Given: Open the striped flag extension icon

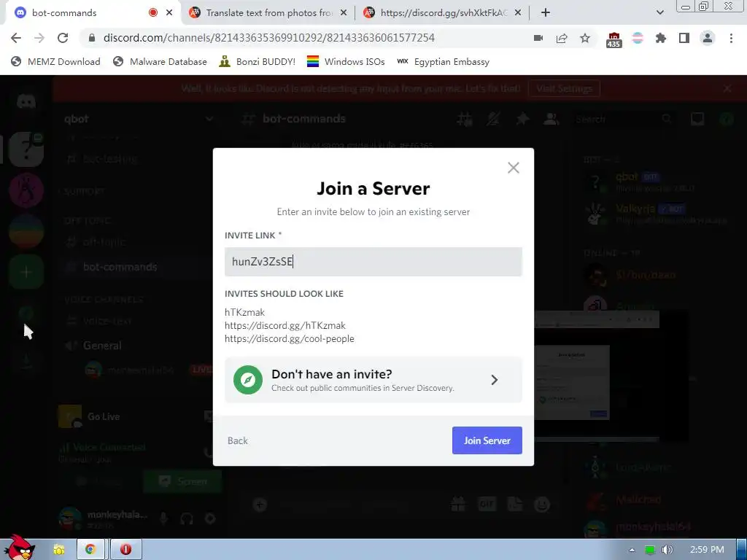Looking at the screenshot, I should [638, 38].
